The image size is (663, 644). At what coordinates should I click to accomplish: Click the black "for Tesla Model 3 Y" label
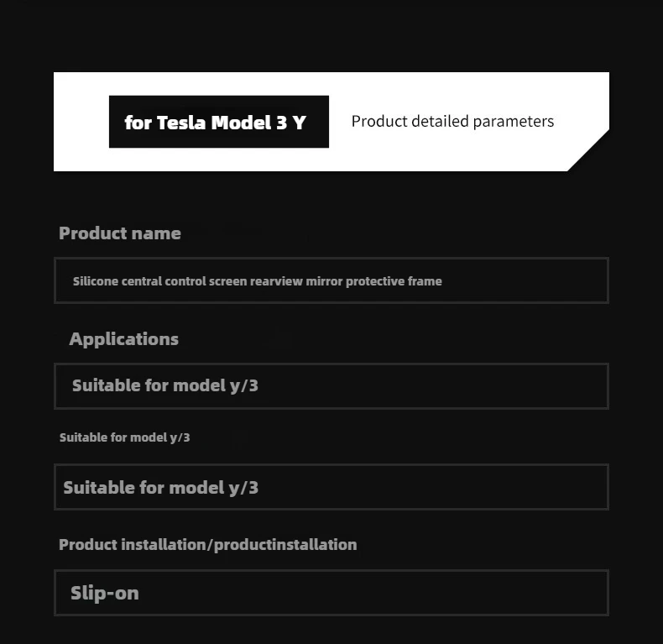pyautogui.click(x=218, y=123)
